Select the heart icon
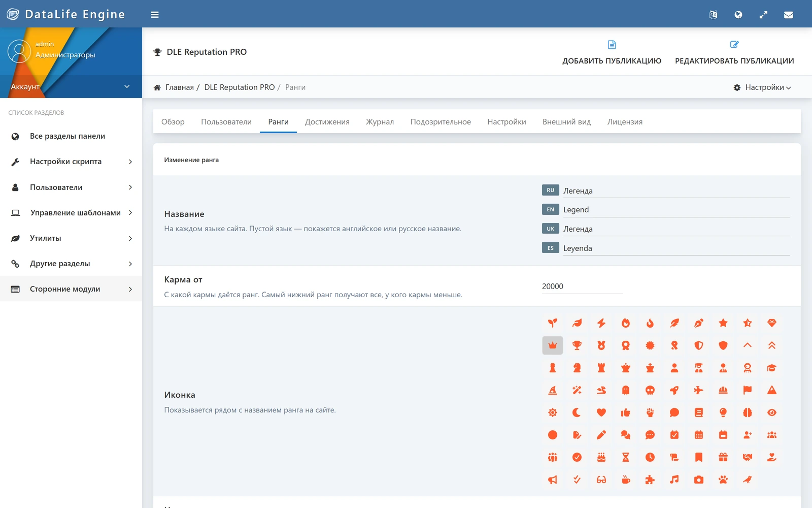This screenshot has width=812, height=508. [601, 412]
